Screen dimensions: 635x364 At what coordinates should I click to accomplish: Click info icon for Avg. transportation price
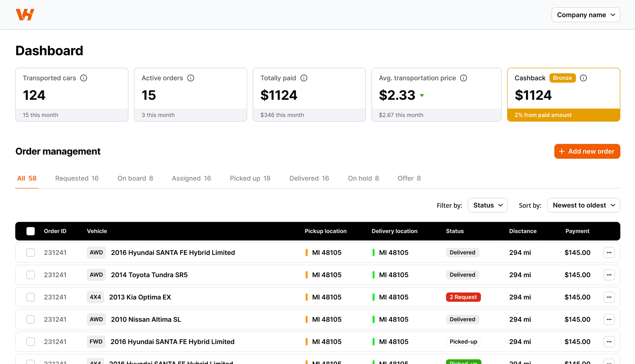(463, 78)
